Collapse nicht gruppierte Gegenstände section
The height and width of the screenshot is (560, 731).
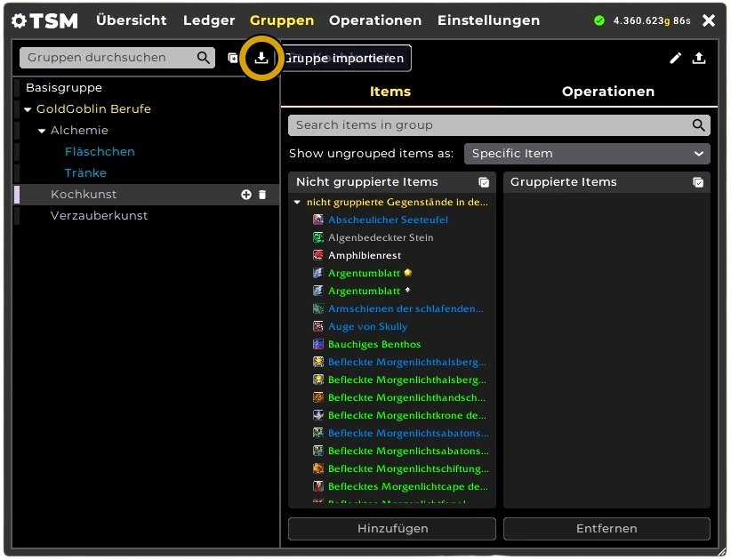click(297, 202)
